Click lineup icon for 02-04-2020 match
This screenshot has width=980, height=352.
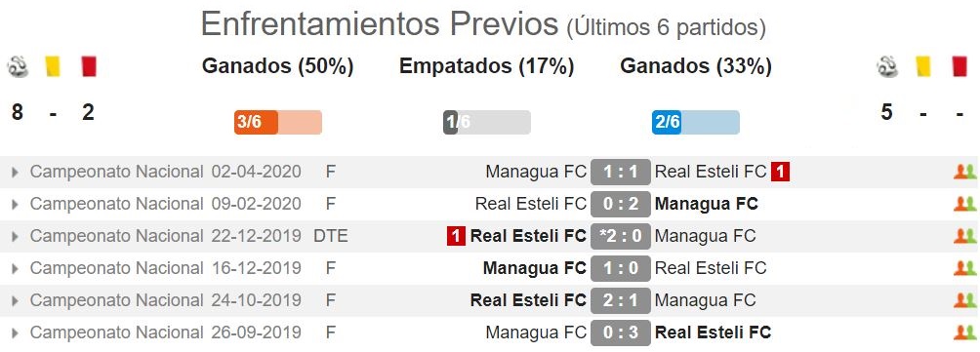[x=964, y=172]
